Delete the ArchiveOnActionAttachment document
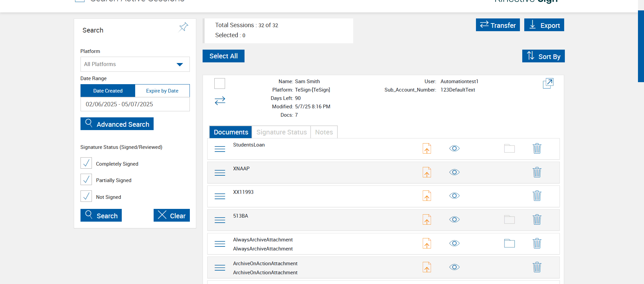This screenshot has width=644, height=284. (537, 267)
